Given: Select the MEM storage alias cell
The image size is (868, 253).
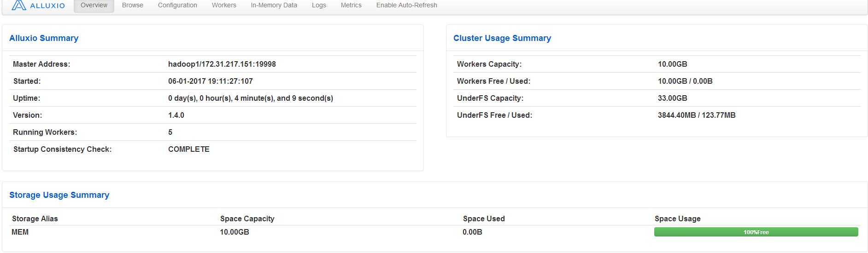Looking at the screenshot, I should point(20,232).
